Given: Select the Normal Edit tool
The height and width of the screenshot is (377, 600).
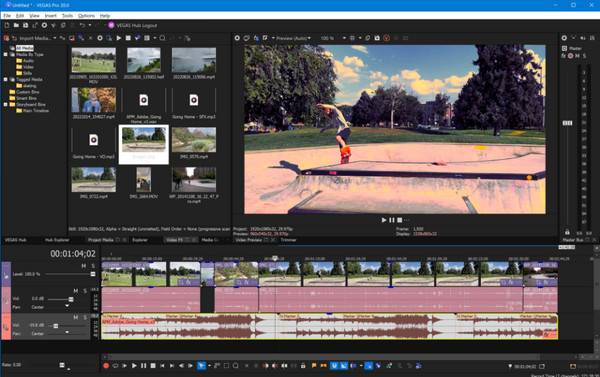Looking at the screenshot, I should (x=201, y=366).
